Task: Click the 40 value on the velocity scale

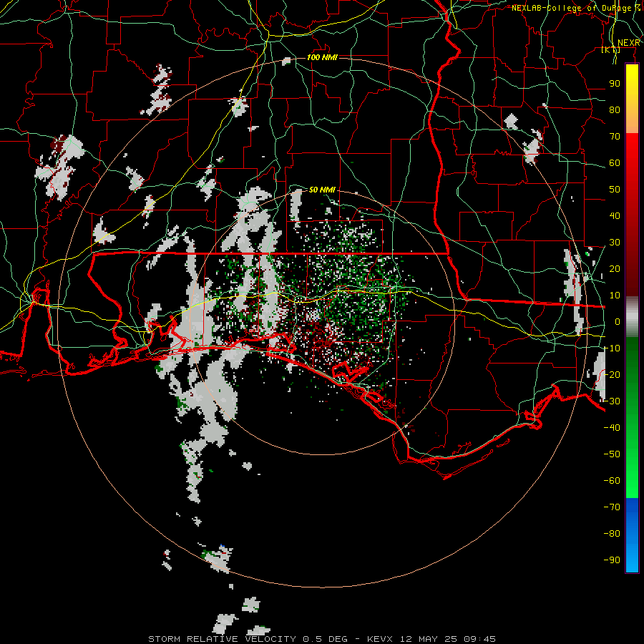Action: 615,215
